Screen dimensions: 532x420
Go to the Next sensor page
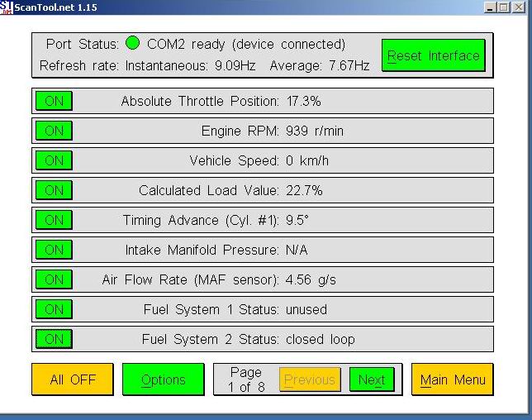point(371,379)
